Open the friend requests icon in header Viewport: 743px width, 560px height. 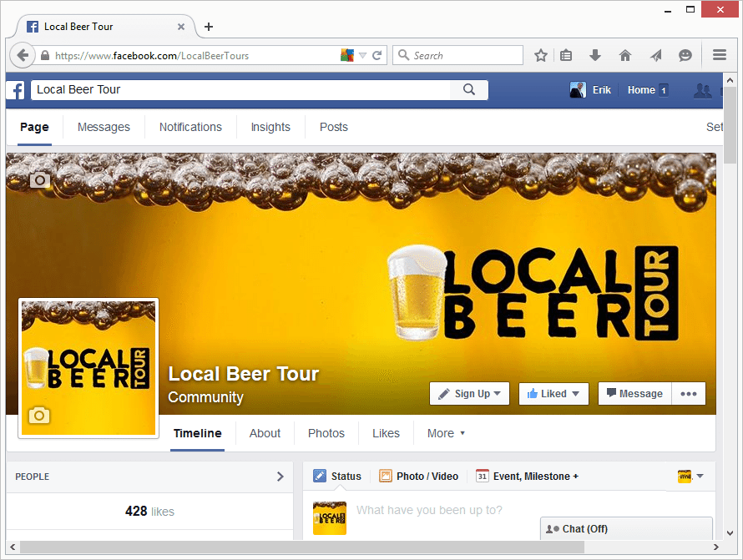[702, 90]
